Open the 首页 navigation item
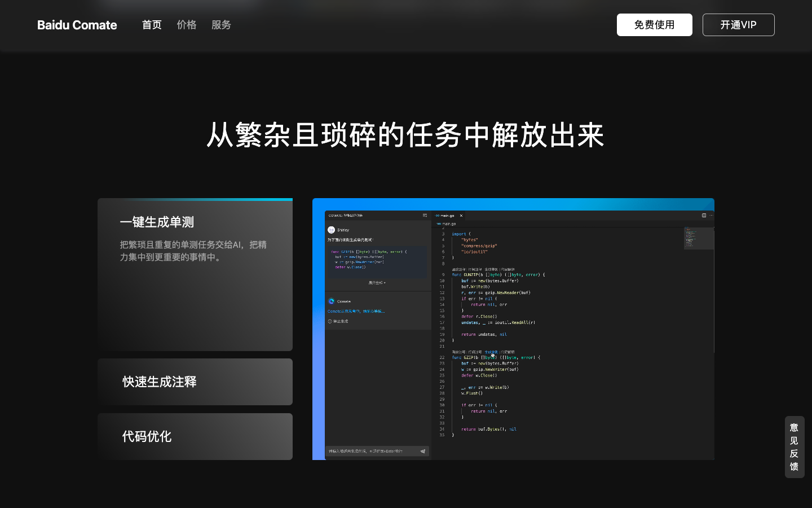Screen dimensions: 812x508 click(151, 25)
